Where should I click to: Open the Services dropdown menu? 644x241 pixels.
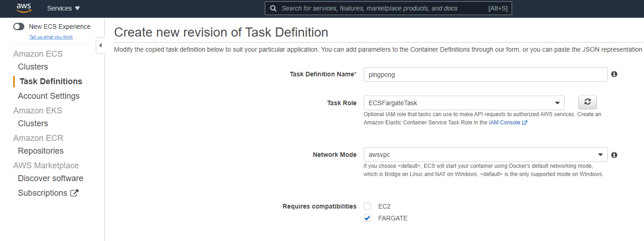64,8
